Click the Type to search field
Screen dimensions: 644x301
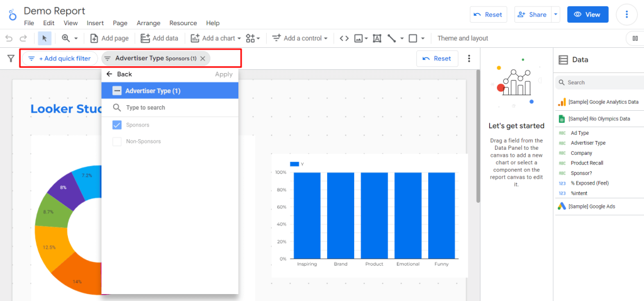[170, 108]
